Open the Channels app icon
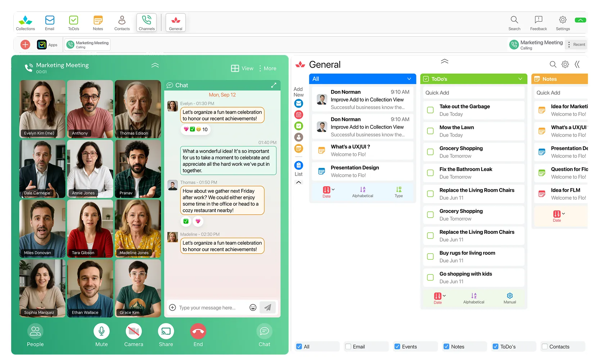Image resolution: width=597 pixels, height=364 pixels. point(146,23)
